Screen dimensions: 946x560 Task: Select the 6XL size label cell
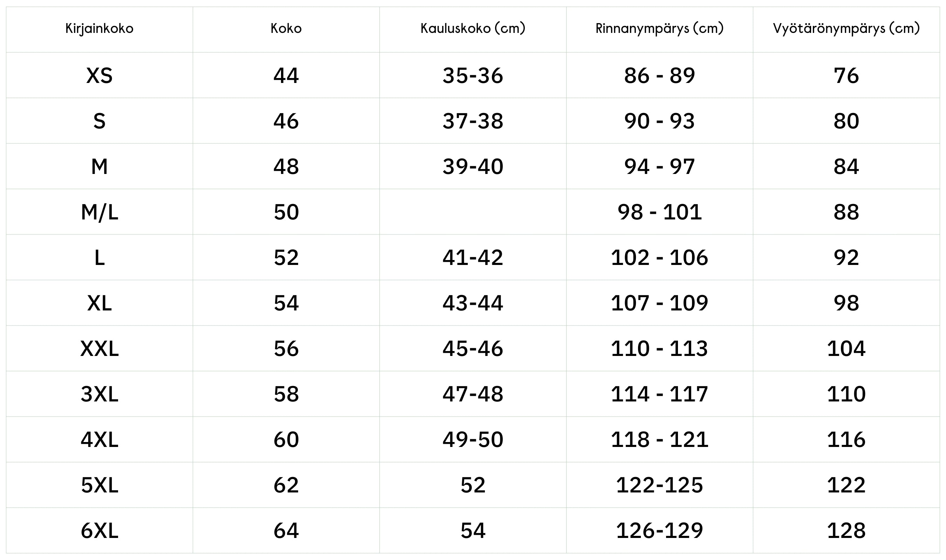pyautogui.click(x=99, y=531)
